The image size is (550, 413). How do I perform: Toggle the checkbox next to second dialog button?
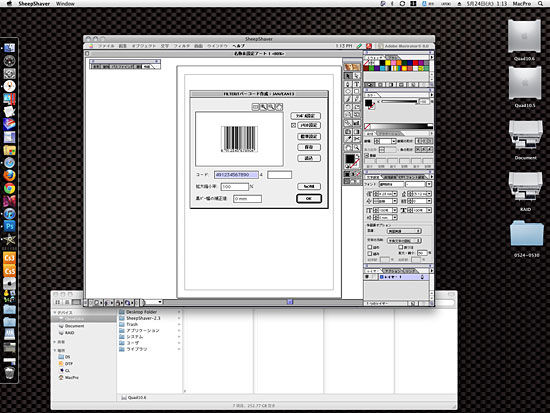(294, 125)
